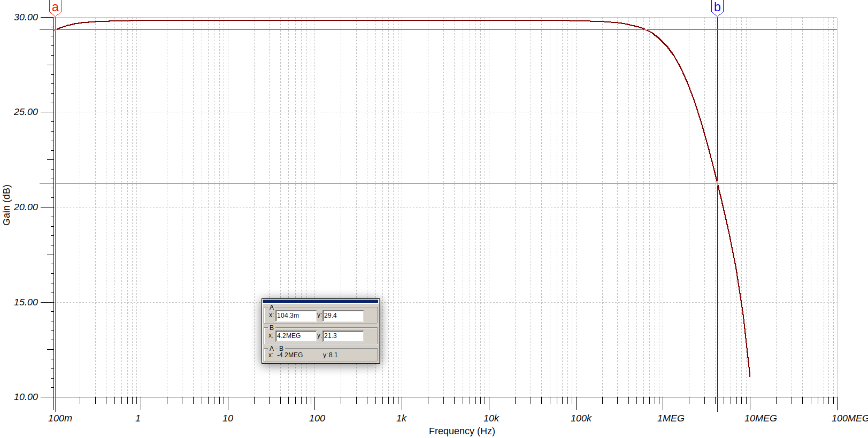Click the Frequency (Hz) axis label
This screenshot has width=868, height=438.
(462, 431)
